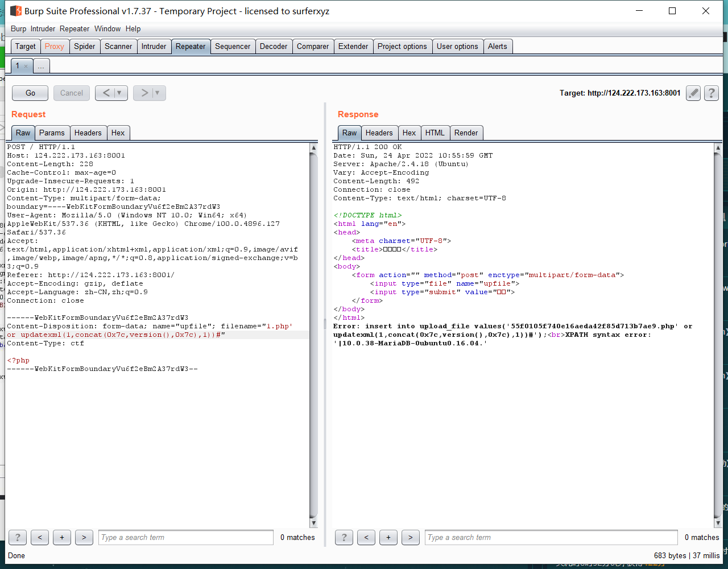Screen dimensions: 728x569
Task: Open the forward history dropdown arrow
Action: click(158, 93)
